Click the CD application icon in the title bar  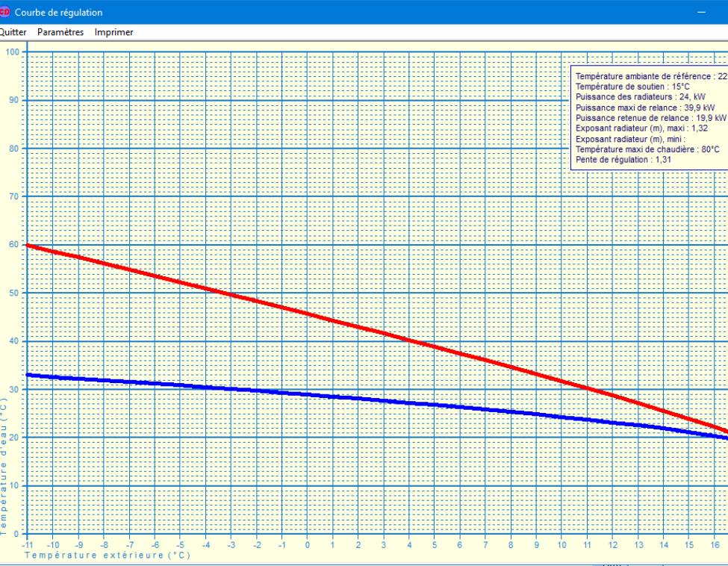click(x=7, y=12)
